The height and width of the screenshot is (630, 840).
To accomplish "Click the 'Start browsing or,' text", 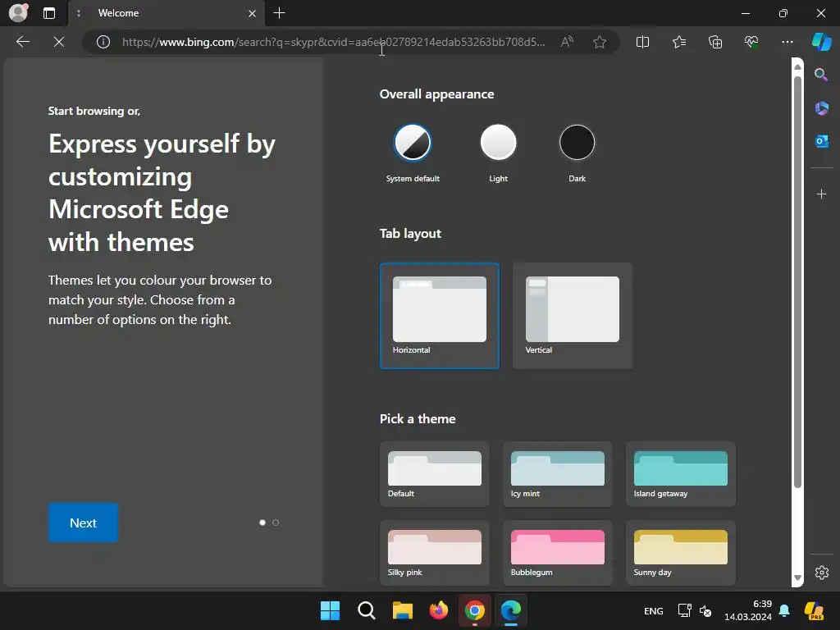I will (x=94, y=111).
